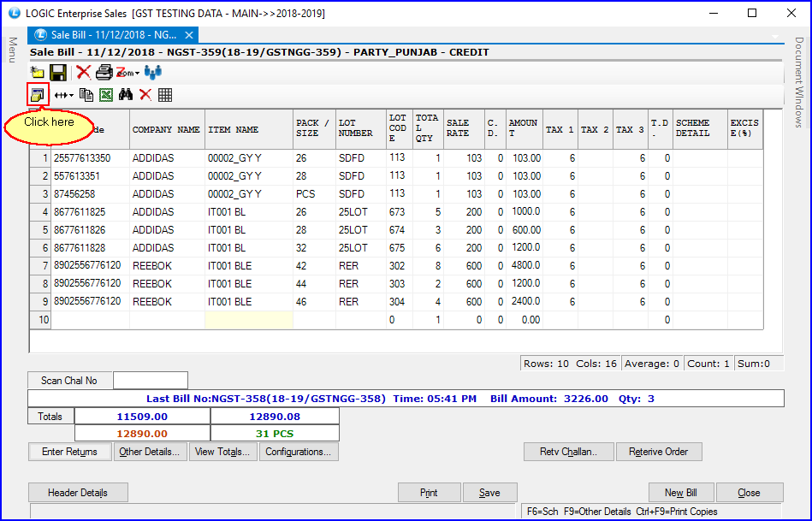Click the Close button at bottom right

coord(749,493)
